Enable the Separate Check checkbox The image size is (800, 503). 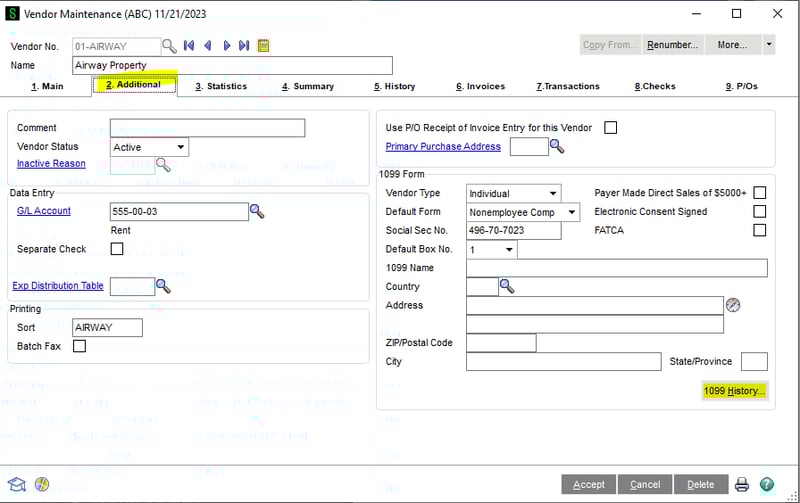[117, 249]
